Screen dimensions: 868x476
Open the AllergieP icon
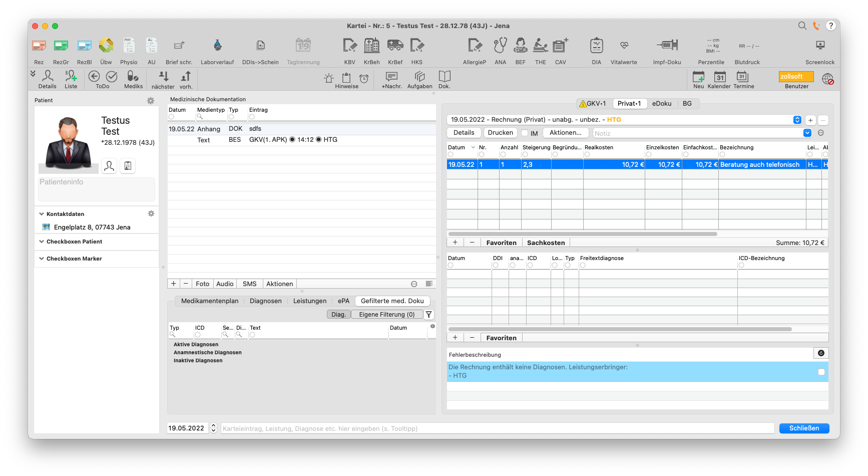click(475, 45)
